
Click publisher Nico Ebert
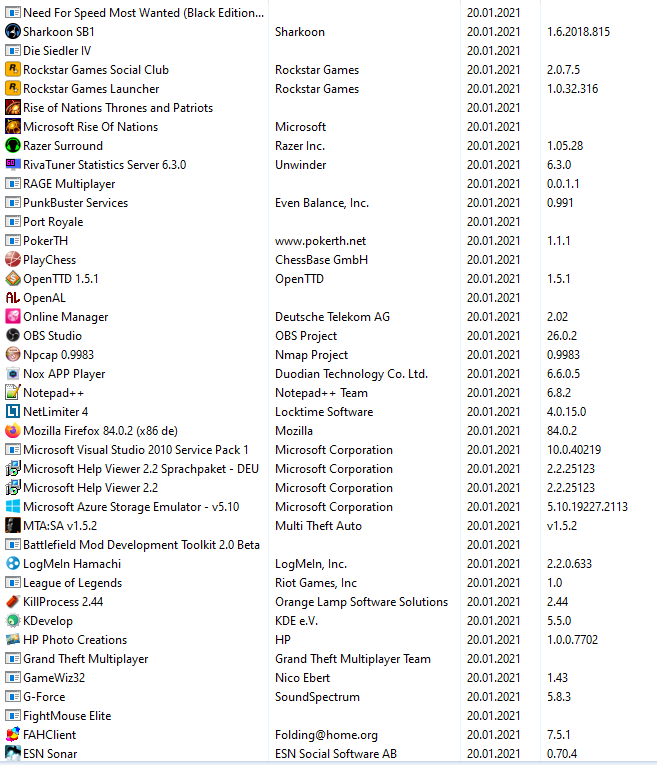pyautogui.click(x=302, y=678)
